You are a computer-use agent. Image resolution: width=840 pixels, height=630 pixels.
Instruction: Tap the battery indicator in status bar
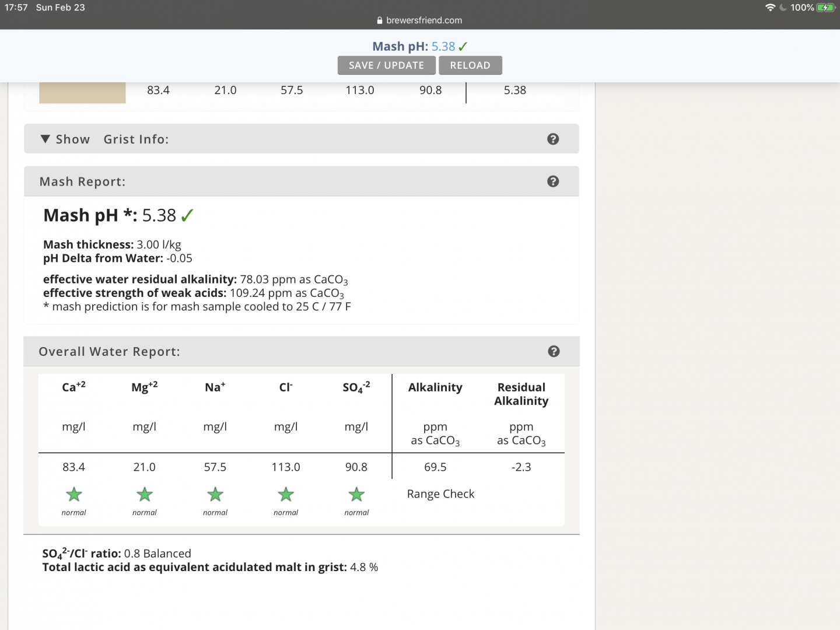pyautogui.click(x=825, y=8)
